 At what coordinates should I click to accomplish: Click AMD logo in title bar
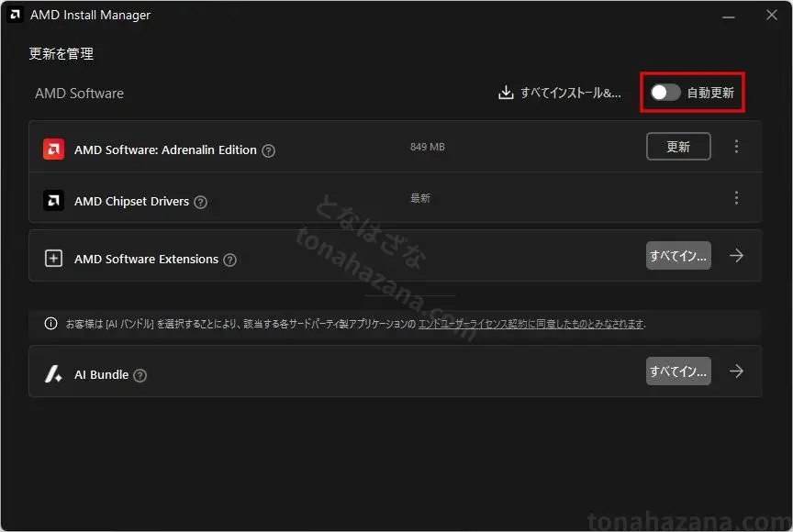[x=15, y=15]
